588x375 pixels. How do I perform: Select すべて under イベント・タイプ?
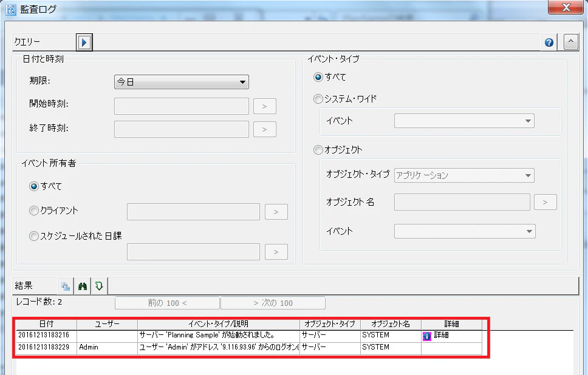(318, 77)
